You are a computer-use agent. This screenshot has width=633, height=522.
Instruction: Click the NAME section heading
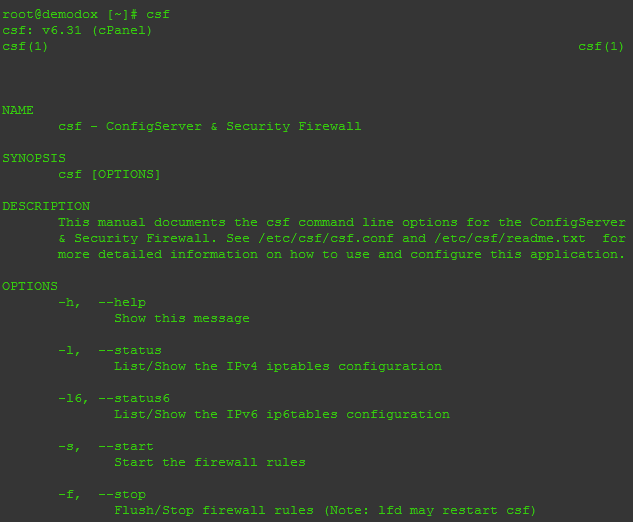click(x=18, y=110)
